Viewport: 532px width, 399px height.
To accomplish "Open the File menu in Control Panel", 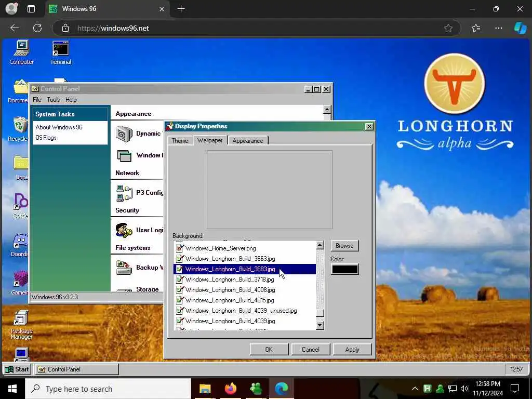I will (x=37, y=100).
